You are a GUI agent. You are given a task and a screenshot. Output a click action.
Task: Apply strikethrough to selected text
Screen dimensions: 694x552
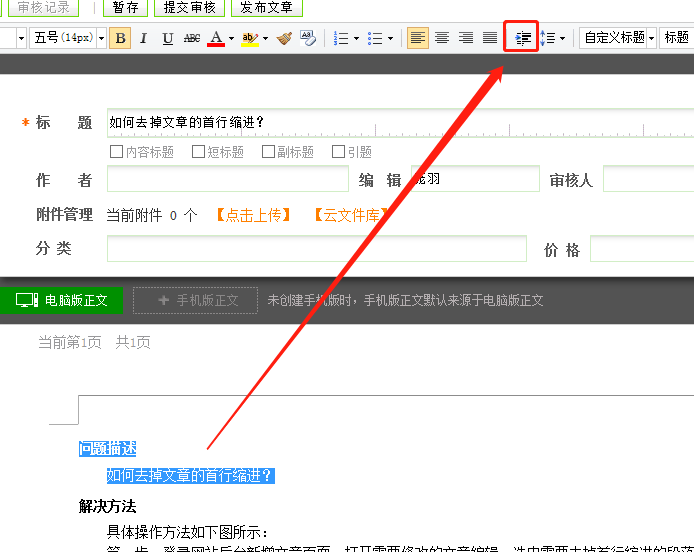pyautogui.click(x=192, y=39)
